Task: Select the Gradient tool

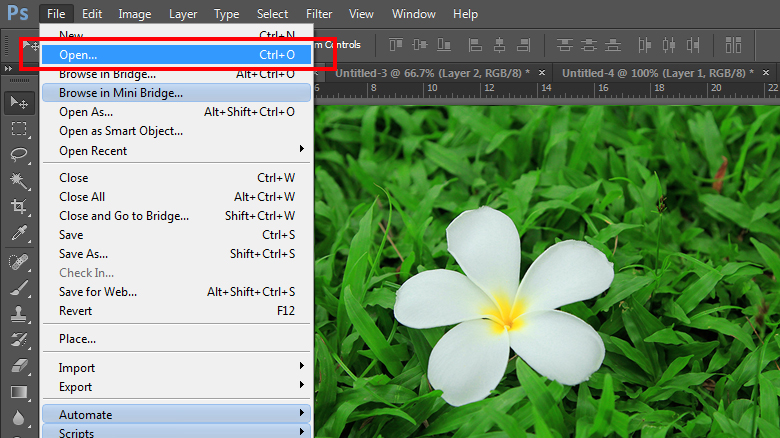Action: [x=18, y=392]
